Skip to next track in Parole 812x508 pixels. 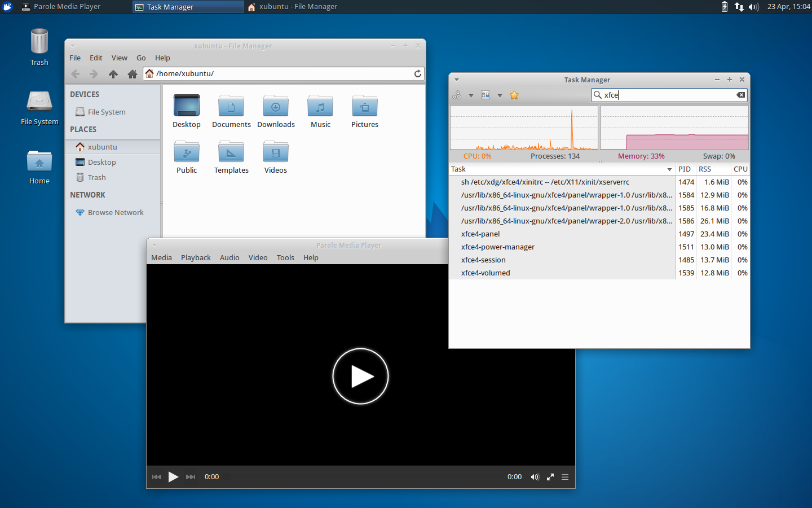pyautogui.click(x=191, y=477)
